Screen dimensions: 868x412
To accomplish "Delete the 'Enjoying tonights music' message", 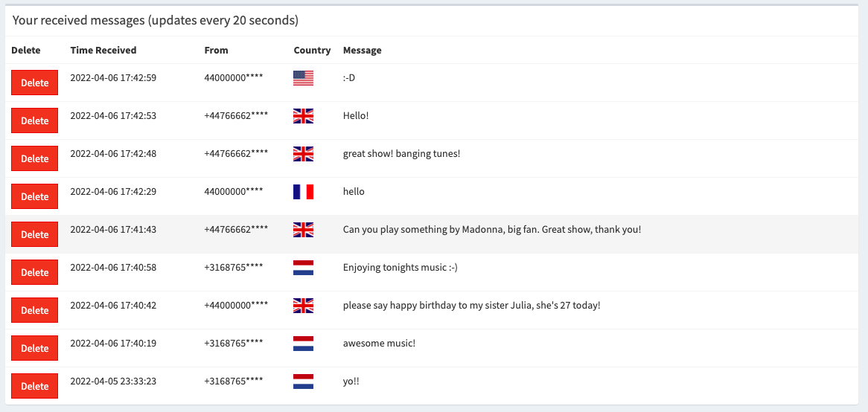I will 35,273.
